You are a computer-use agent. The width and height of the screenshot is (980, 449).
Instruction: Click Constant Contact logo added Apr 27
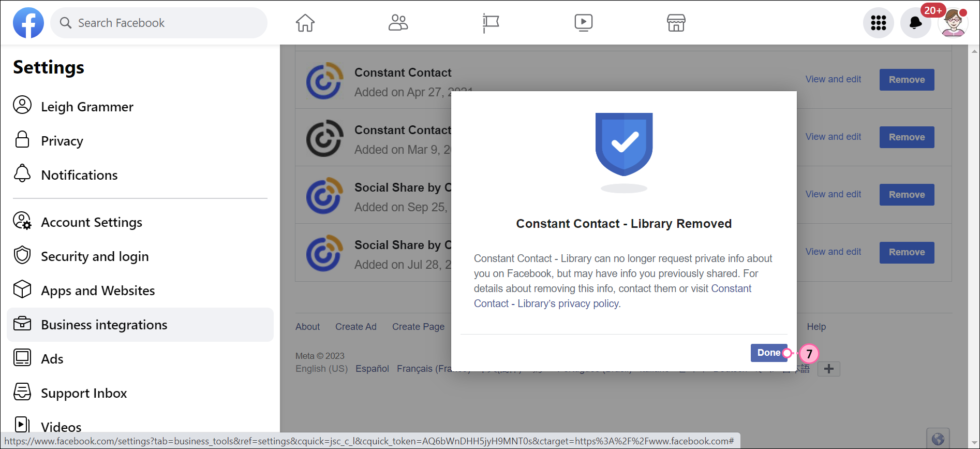coord(324,81)
